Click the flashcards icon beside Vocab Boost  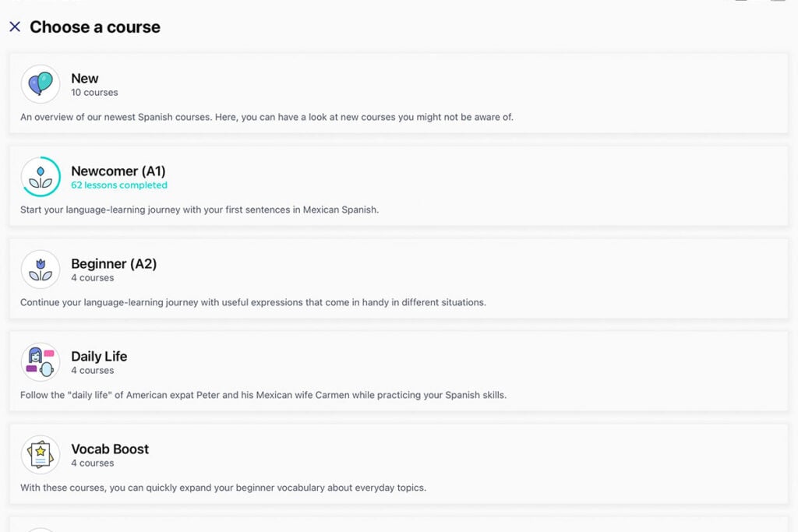click(41, 454)
